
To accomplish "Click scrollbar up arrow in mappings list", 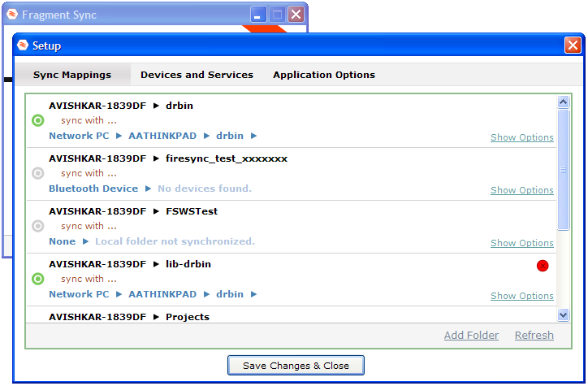I will tap(564, 102).
